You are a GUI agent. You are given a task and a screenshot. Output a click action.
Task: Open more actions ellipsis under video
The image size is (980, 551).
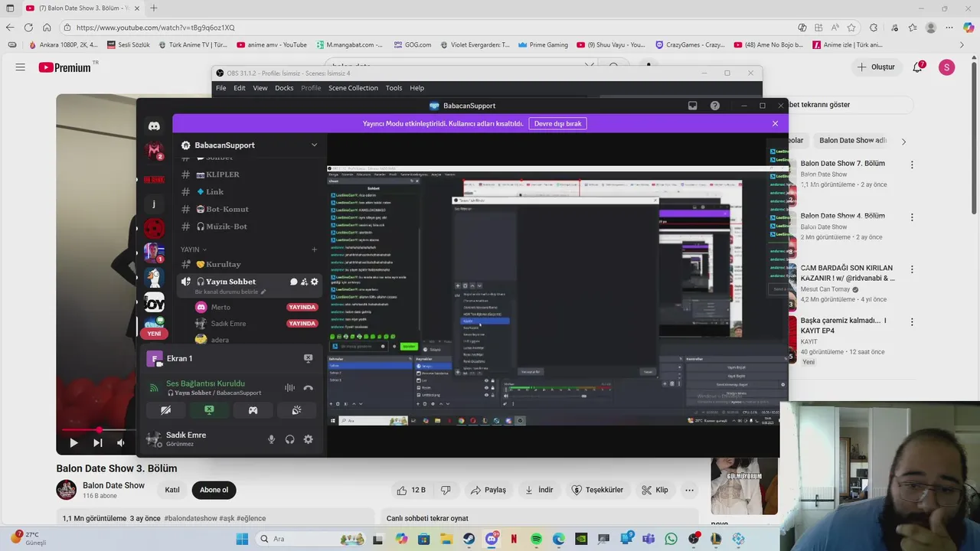click(x=689, y=490)
